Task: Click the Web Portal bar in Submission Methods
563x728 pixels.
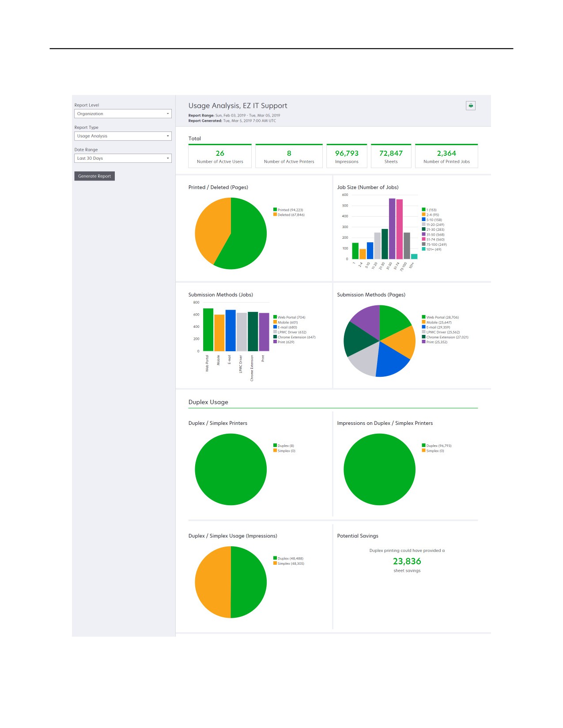Action: (x=208, y=330)
